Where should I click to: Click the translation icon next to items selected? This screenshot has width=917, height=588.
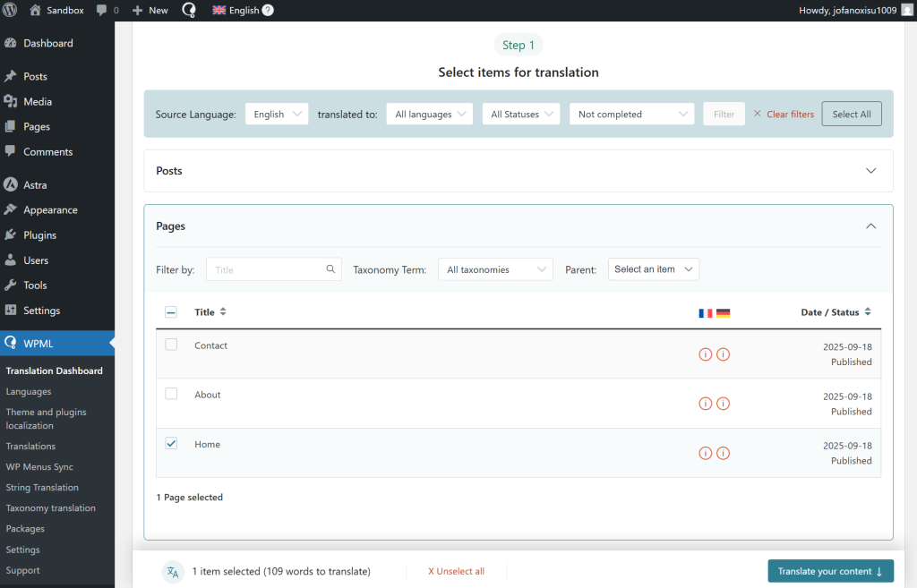coord(172,571)
